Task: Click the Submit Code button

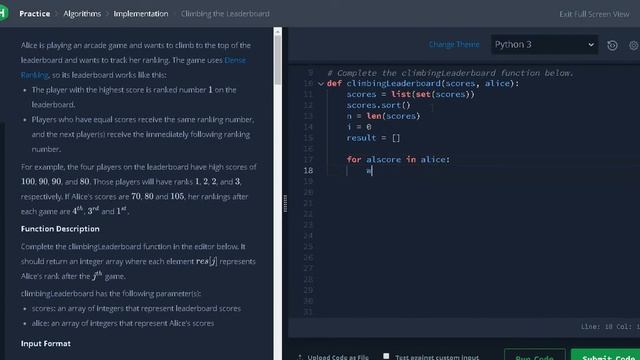Action: coord(606,355)
